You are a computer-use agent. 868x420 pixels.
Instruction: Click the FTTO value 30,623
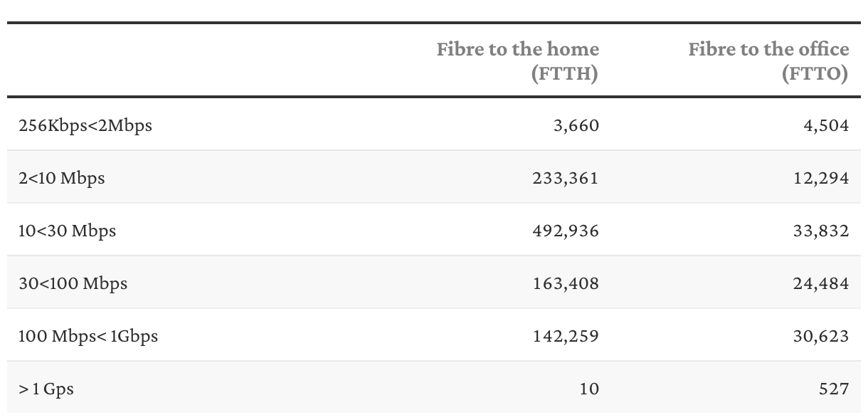[x=821, y=336]
